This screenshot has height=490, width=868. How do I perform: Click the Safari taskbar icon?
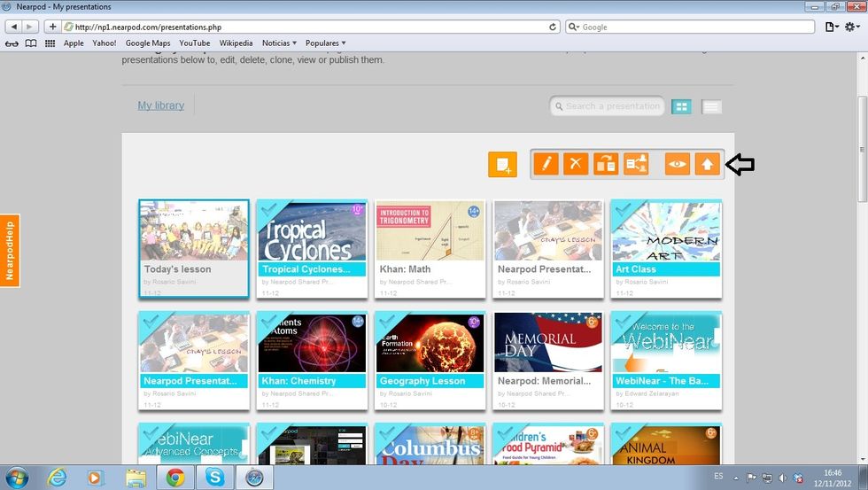[x=255, y=478]
